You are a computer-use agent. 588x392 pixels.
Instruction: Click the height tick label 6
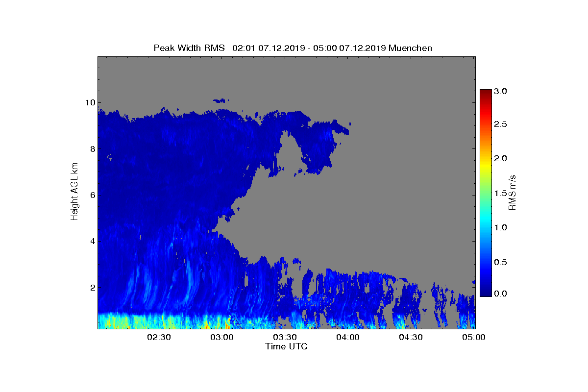tap(92, 195)
